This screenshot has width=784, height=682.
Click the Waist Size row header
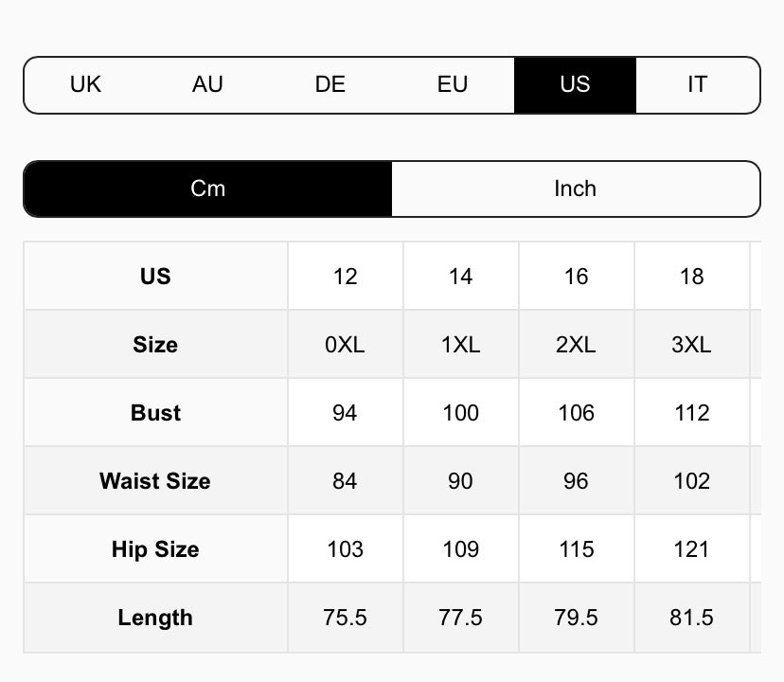pyautogui.click(x=155, y=481)
